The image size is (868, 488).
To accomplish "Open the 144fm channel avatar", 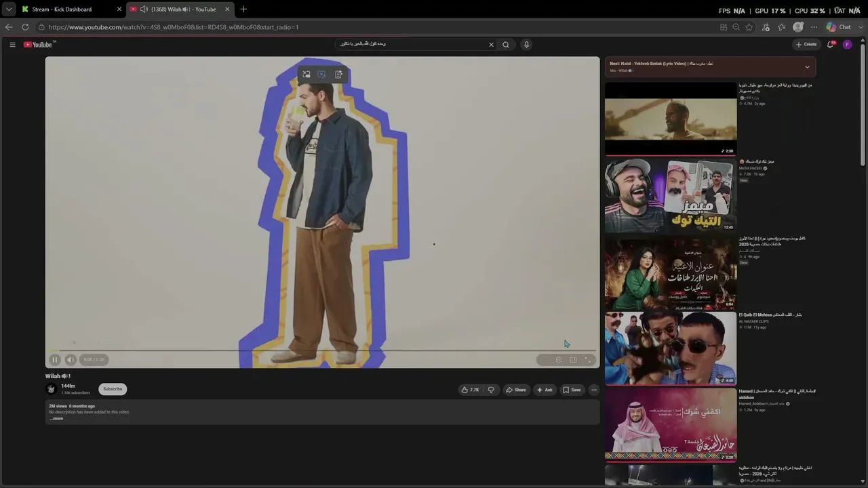I will [x=51, y=389].
